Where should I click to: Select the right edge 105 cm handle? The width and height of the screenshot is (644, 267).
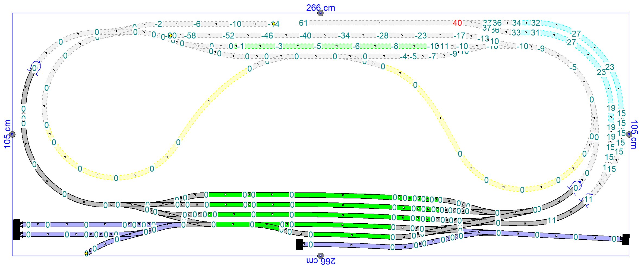629,134
